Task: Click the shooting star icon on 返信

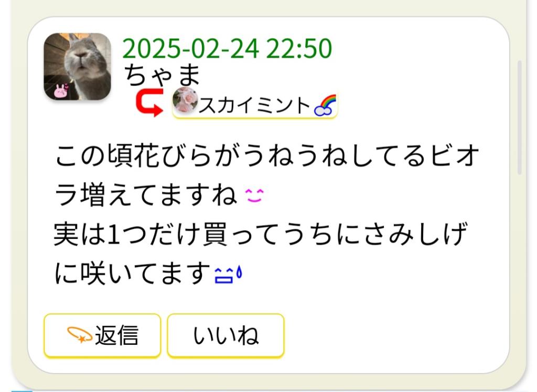Action: coord(80,335)
